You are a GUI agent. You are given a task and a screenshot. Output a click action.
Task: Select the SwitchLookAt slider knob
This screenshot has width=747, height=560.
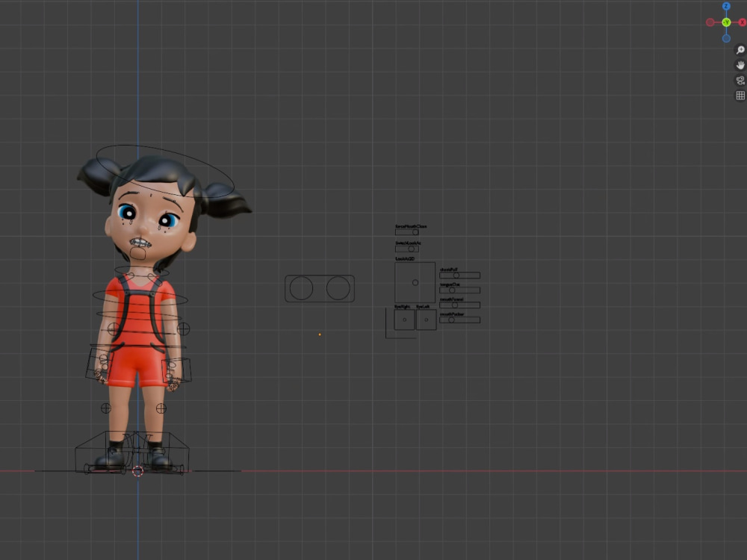(411, 249)
